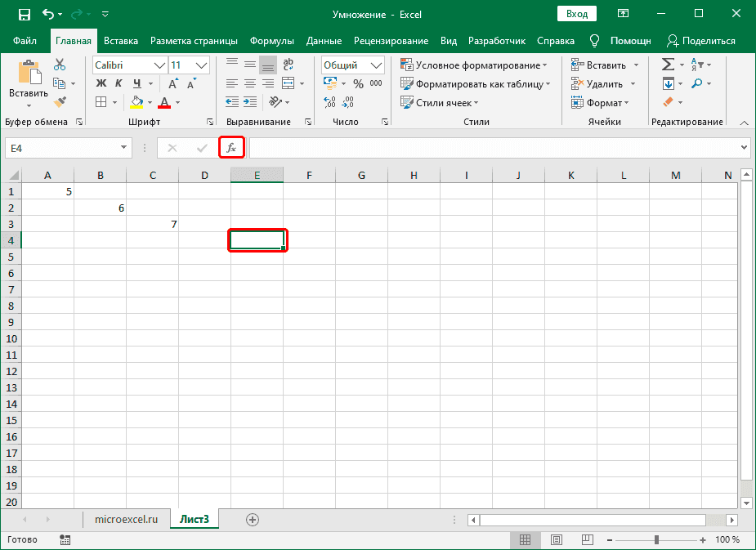Viewport: 756px width, 550px height.
Task: Switch to the Формулы ribbon tab
Action: (x=271, y=40)
